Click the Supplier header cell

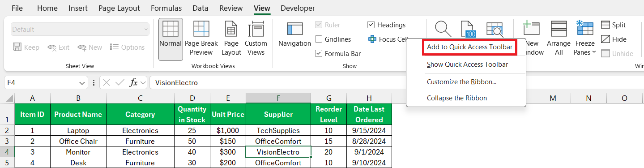click(x=278, y=114)
